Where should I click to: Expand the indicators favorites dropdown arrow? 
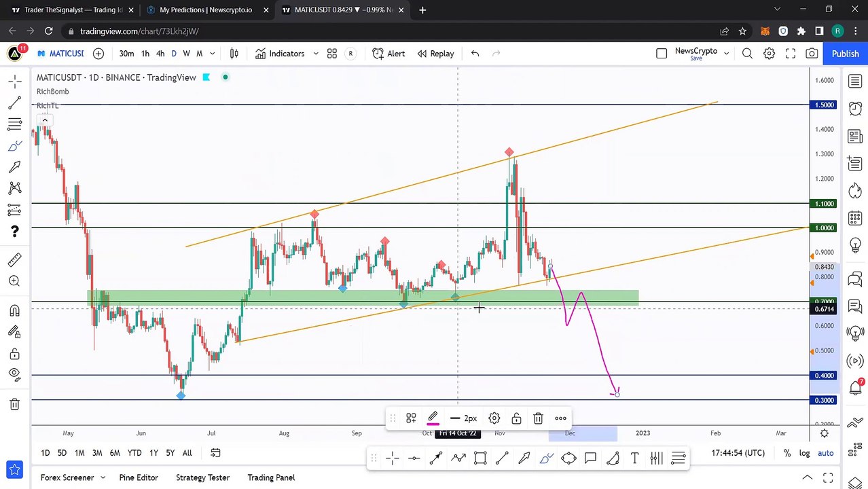tap(316, 54)
